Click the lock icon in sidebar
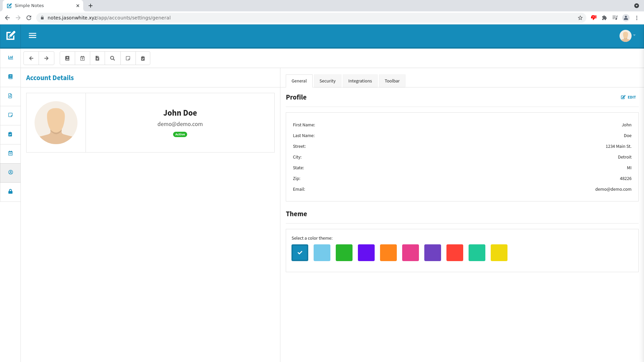 tap(10, 191)
